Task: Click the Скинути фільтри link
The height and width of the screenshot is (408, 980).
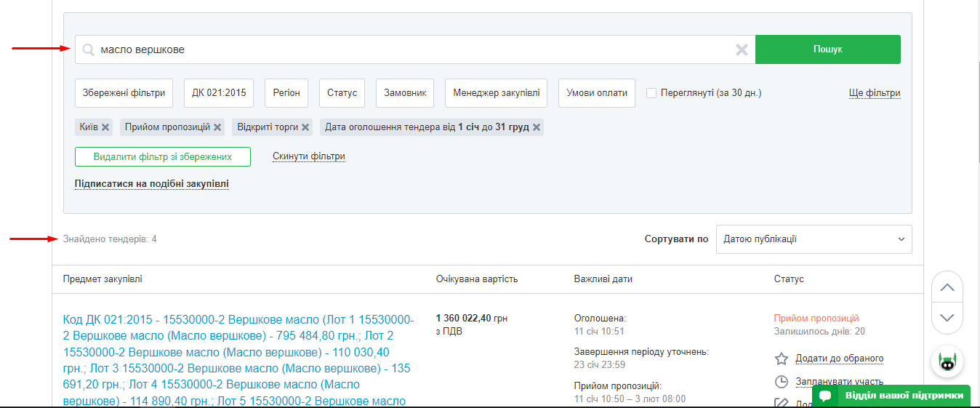Action: click(308, 156)
